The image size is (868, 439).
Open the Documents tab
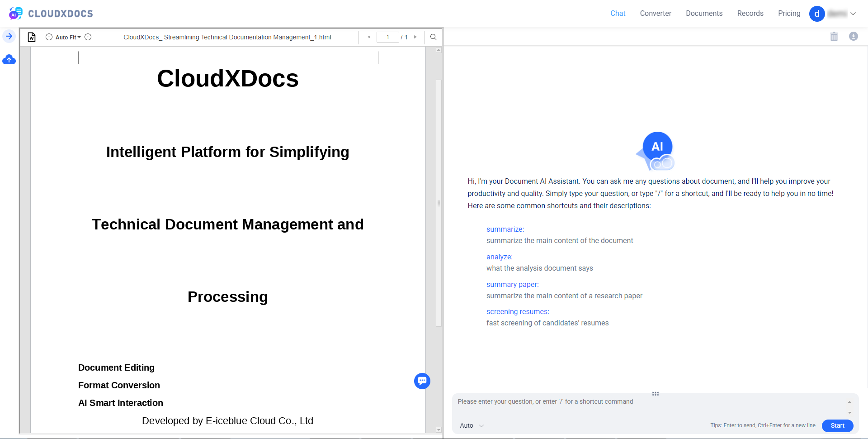click(x=704, y=14)
